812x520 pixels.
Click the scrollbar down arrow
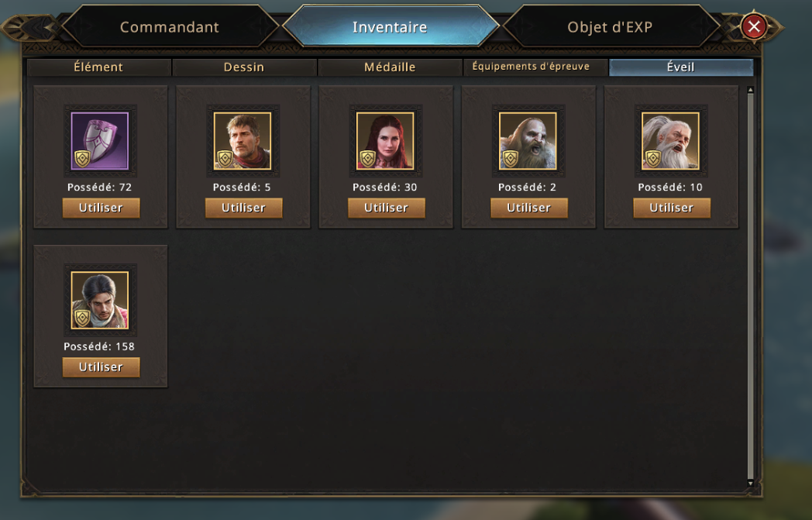[x=750, y=484]
